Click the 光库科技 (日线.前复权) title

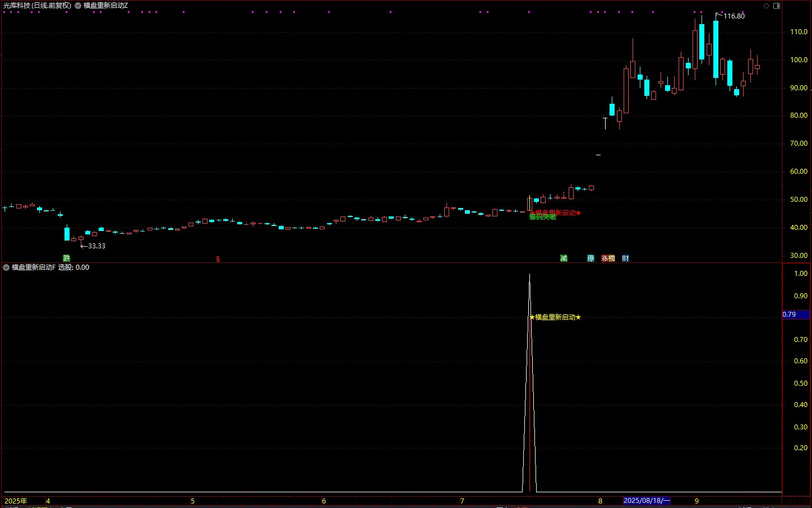(x=37, y=6)
